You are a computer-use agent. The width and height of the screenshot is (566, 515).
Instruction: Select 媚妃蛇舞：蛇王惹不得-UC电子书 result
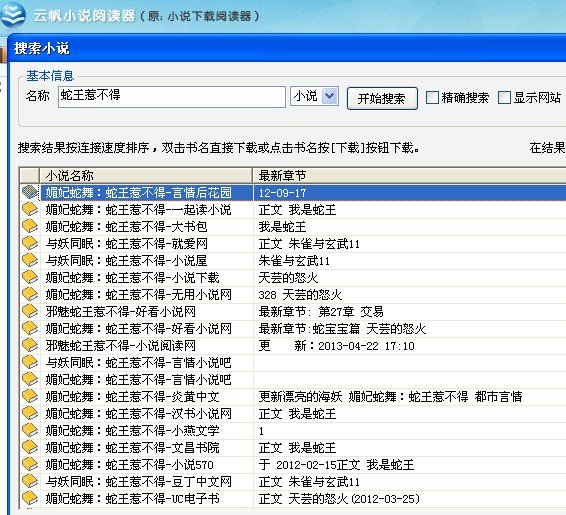(132, 499)
